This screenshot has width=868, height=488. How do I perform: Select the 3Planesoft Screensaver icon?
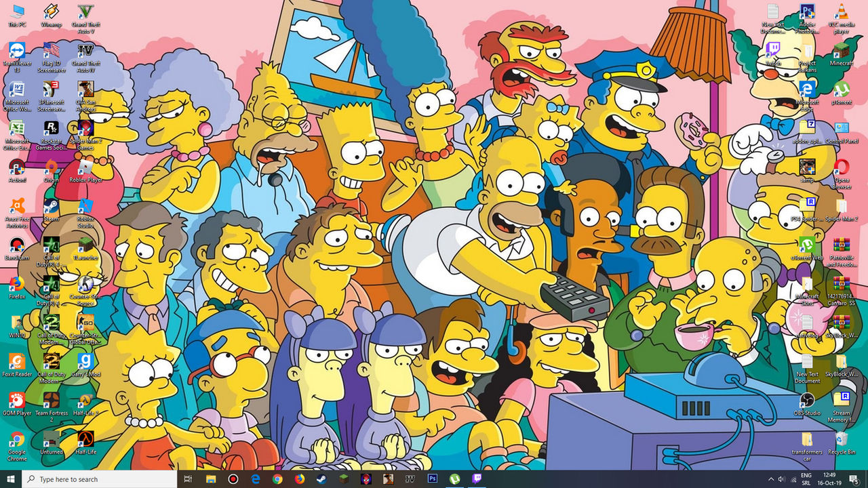point(52,96)
